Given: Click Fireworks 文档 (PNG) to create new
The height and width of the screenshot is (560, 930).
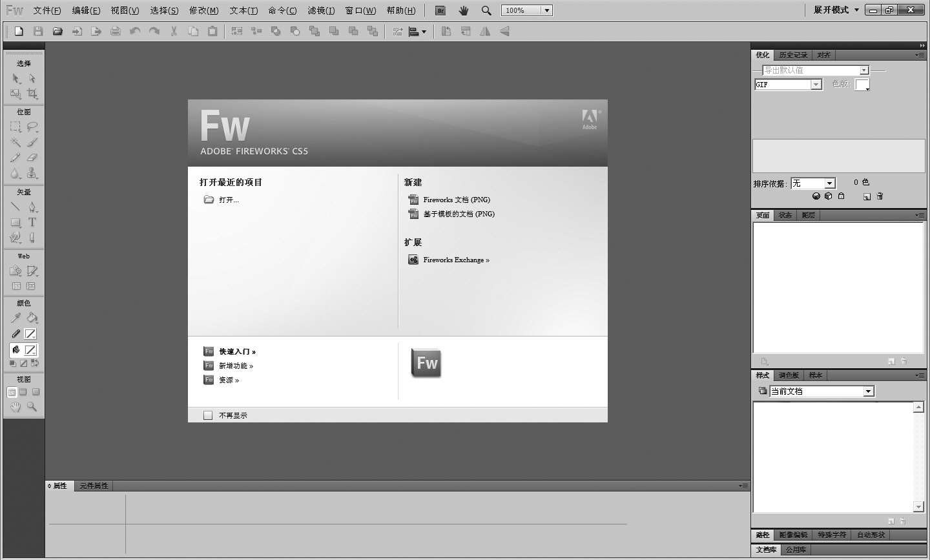Looking at the screenshot, I should [x=456, y=200].
